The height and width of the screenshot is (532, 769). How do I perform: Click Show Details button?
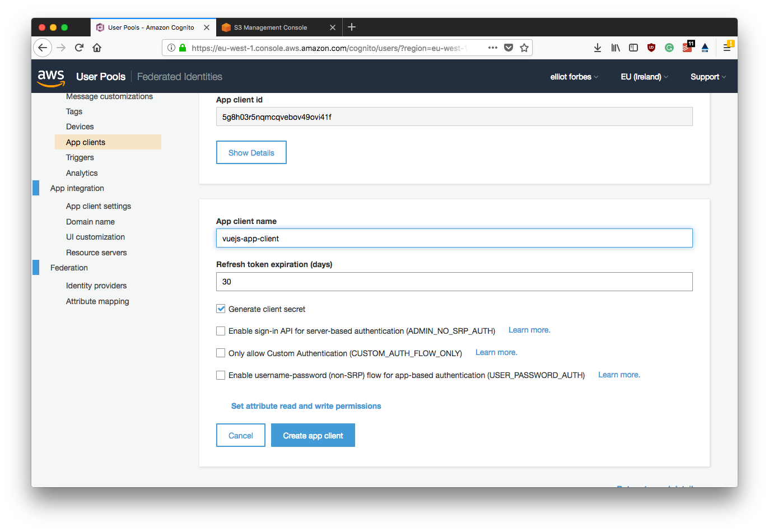[x=251, y=152]
